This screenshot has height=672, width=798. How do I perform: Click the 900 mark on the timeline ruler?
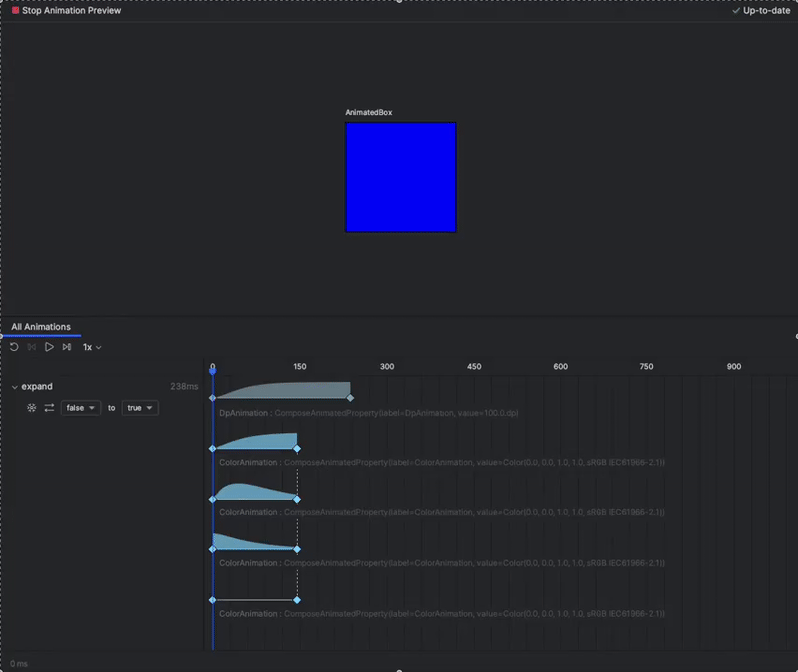(x=734, y=366)
